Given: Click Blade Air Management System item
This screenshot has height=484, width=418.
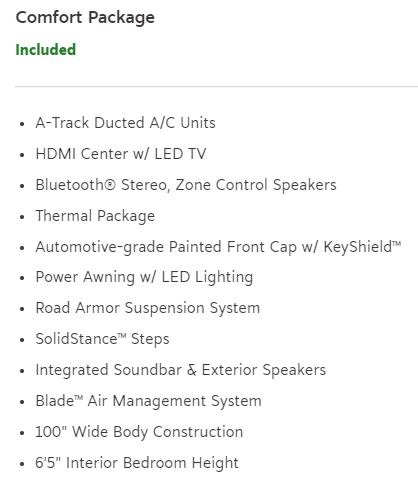Looking at the screenshot, I should pyautogui.click(x=148, y=401).
